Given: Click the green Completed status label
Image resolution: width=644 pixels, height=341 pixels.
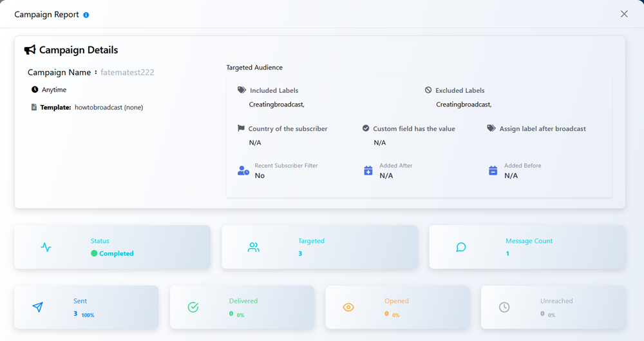Looking at the screenshot, I should coord(116,253).
